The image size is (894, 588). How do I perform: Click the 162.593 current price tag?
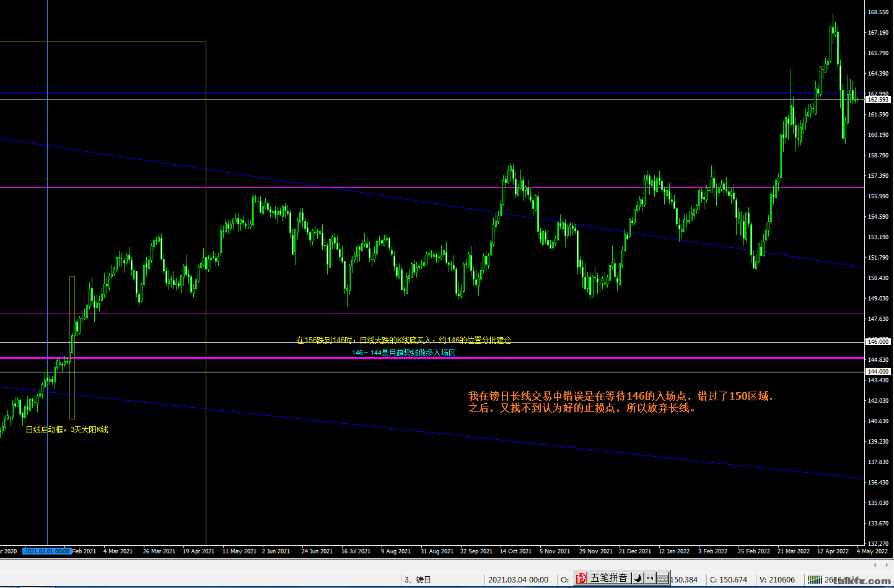pyautogui.click(x=878, y=99)
